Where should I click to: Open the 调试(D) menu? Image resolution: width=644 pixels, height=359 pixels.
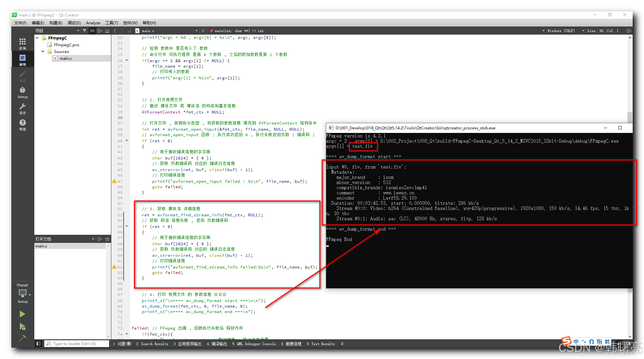[x=74, y=23]
